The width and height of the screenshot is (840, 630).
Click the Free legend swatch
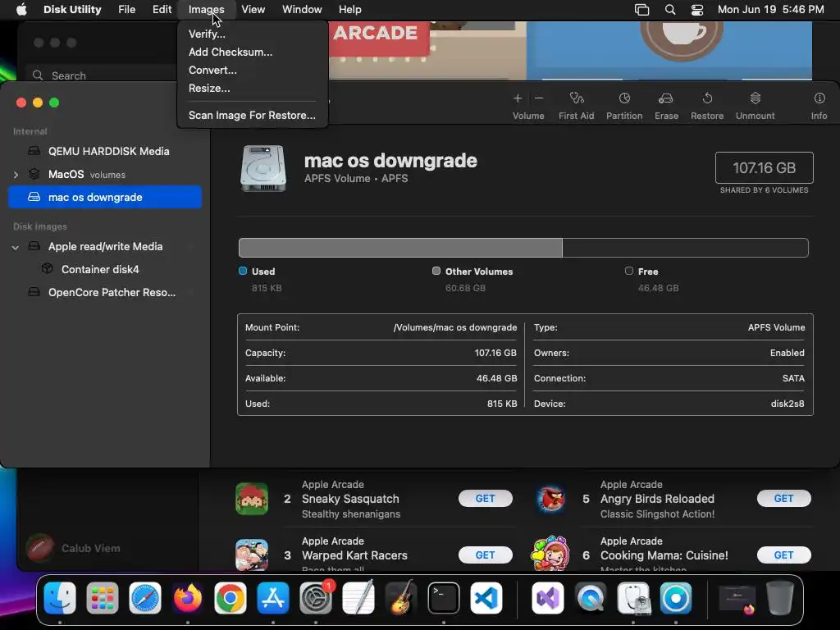(x=629, y=271)
